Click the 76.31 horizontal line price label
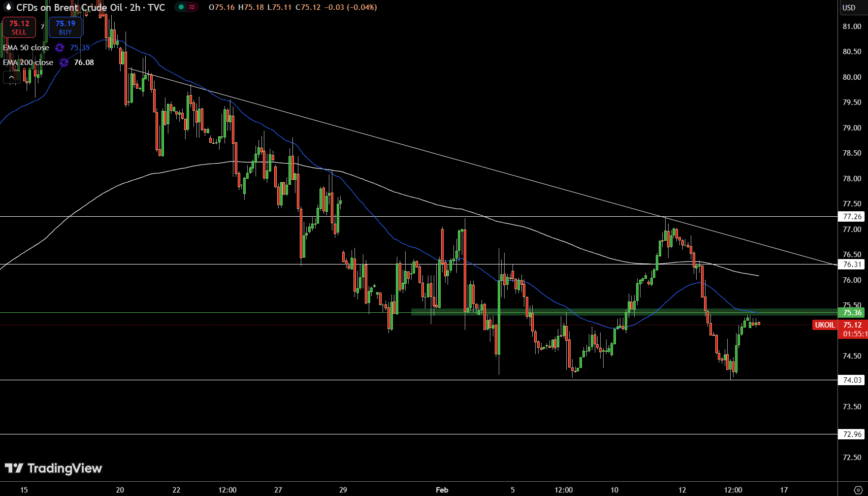Image resolution: width=868 pixels, height=496 pixels. point(852,265)
